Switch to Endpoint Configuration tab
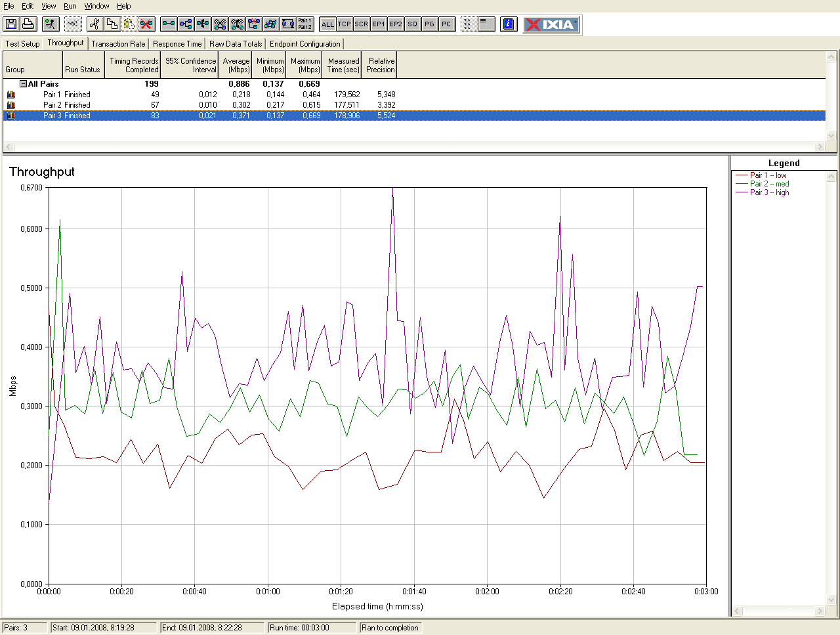 [x=304, y=44]
